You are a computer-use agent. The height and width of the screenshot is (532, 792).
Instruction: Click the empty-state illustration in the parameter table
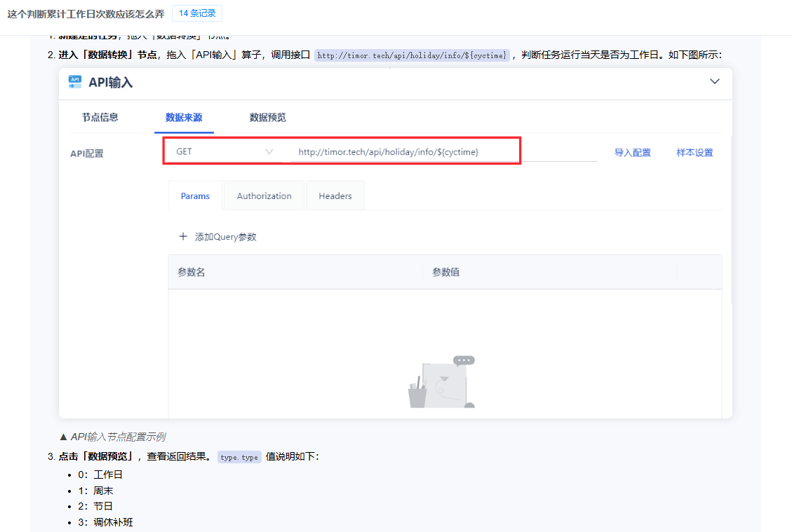click(x=441, y=382)
